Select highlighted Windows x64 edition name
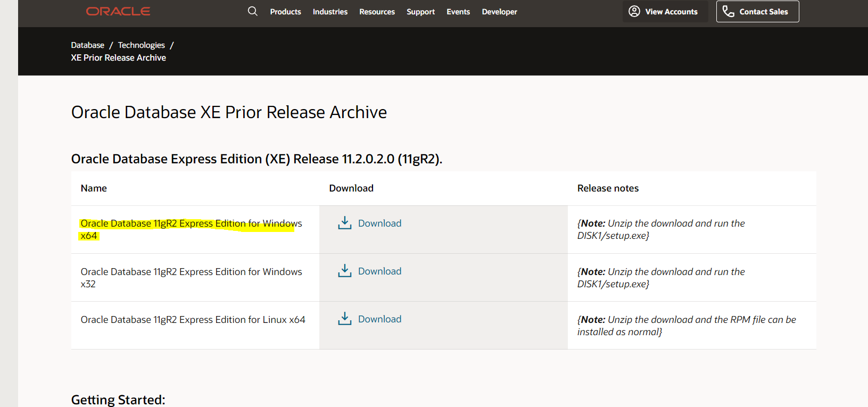 coord(191,229)
